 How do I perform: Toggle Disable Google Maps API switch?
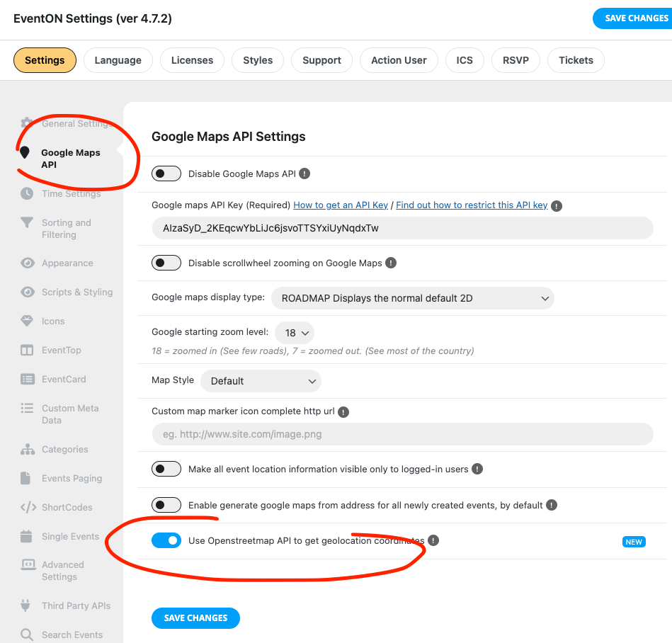(166, 173)
